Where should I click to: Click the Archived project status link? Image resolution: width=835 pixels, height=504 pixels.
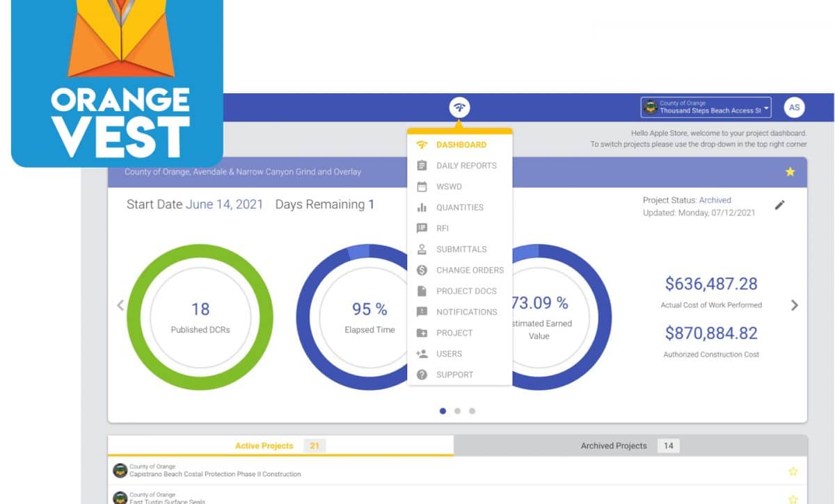(715, 200)
